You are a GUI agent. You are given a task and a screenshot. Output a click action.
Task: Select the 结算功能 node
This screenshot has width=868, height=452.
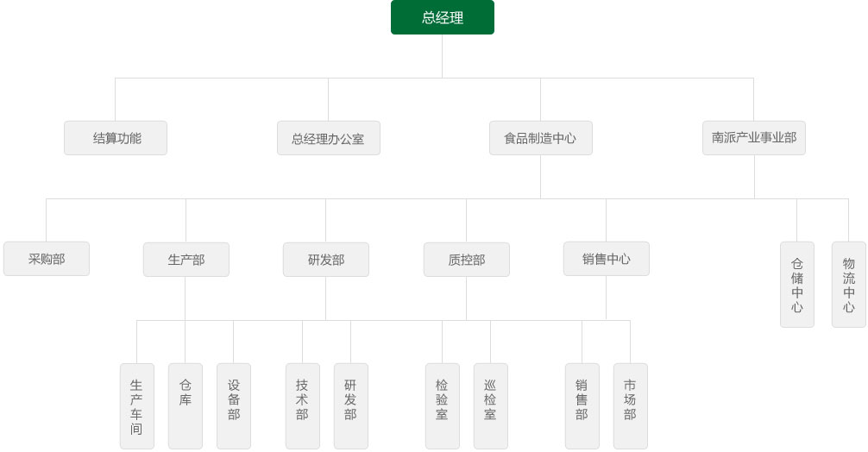click(116, 138)
